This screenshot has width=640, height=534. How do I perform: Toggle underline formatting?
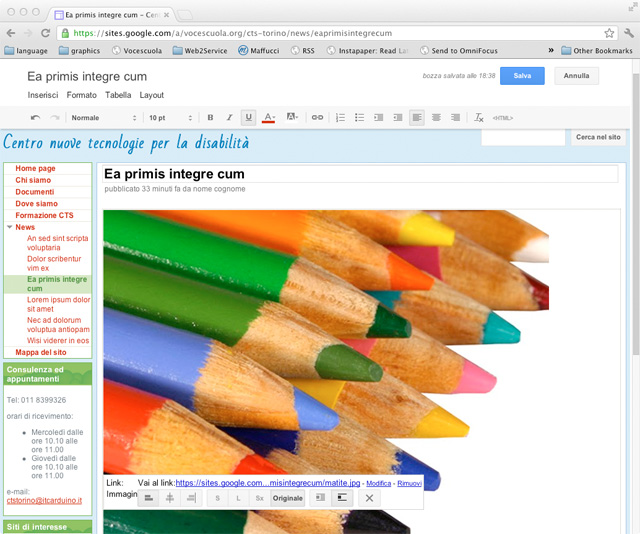click(x=249, y=118)
